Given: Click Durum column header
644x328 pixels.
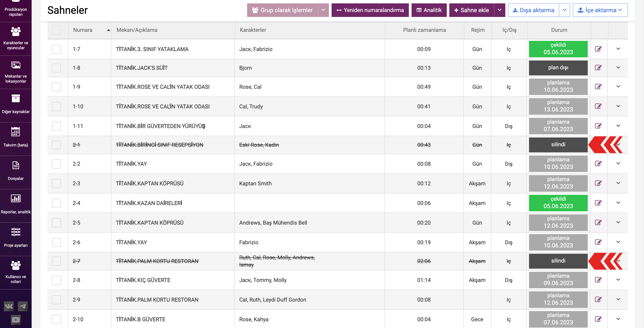Looking at the screenshot, I should pyautogui.click(x=559, y=30).
